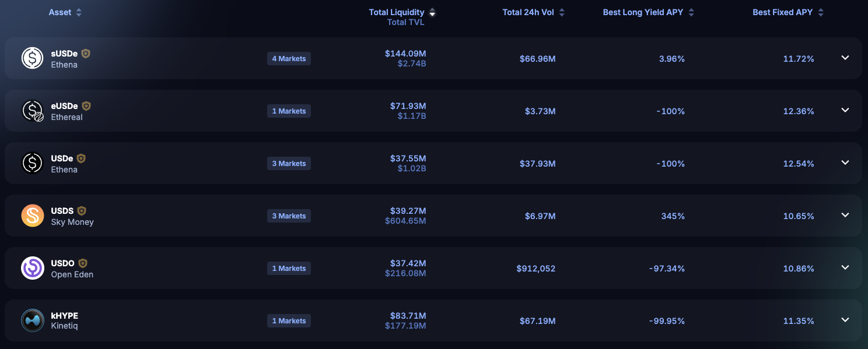Click the $1.02B TVL value
The height and width of the screenshot is (349, 868).
[411, 168]
